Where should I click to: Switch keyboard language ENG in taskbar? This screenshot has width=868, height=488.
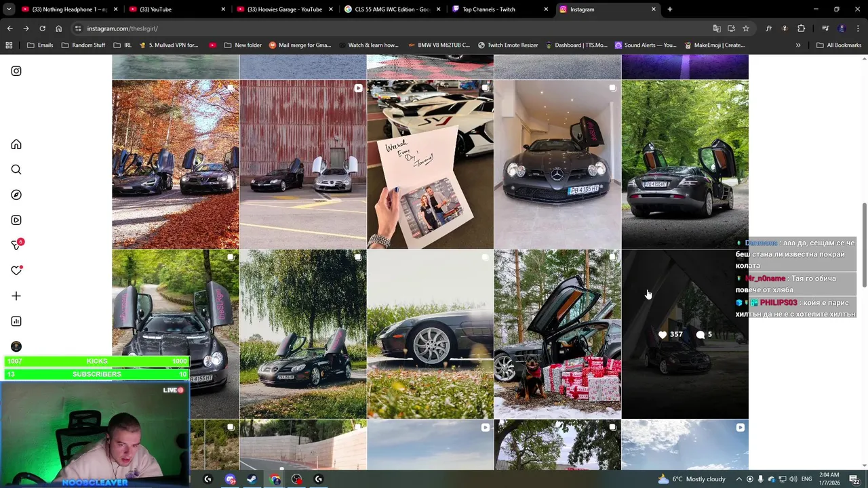(806, 479)
